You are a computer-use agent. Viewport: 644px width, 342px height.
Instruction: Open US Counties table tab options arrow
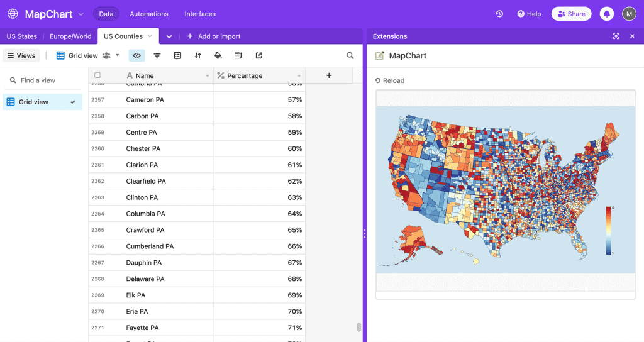[x=150, y=36]
